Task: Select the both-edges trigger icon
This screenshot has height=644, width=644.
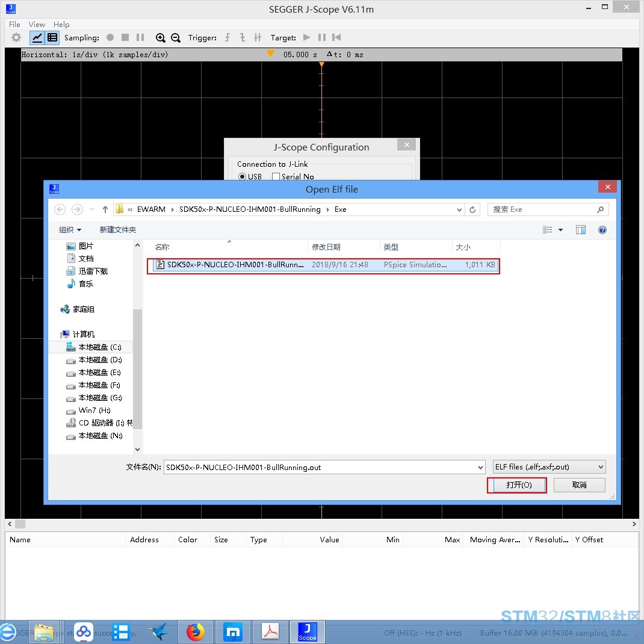Action: [258, 37]
